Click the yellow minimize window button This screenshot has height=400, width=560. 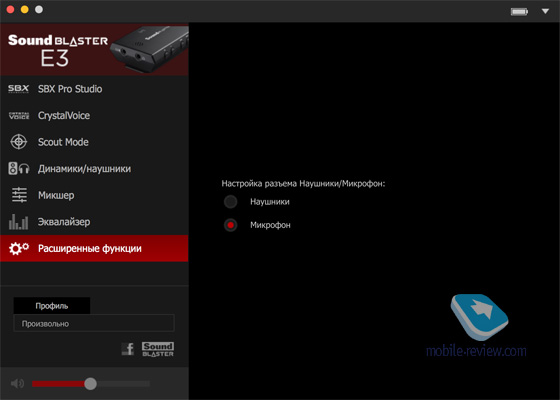[x=25, y=10]
